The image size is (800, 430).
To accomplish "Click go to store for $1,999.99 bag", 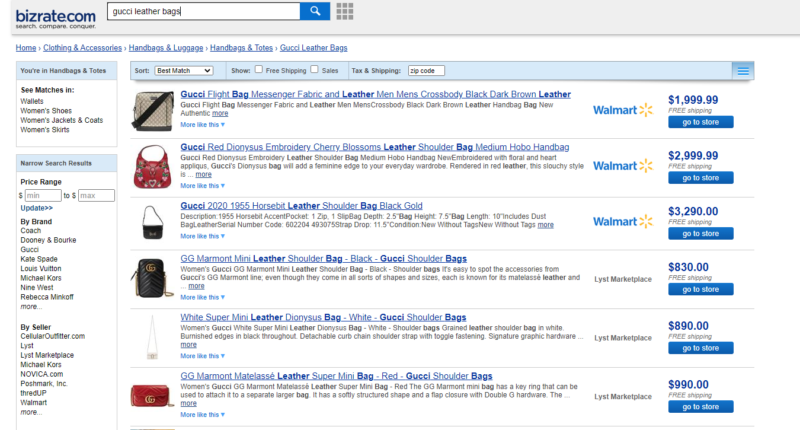I will coord(701,122).
